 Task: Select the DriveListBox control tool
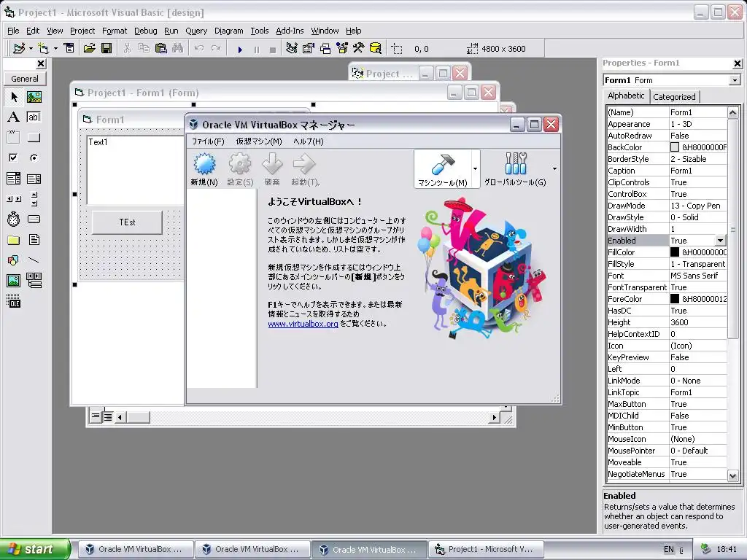[x=34, y=219]
